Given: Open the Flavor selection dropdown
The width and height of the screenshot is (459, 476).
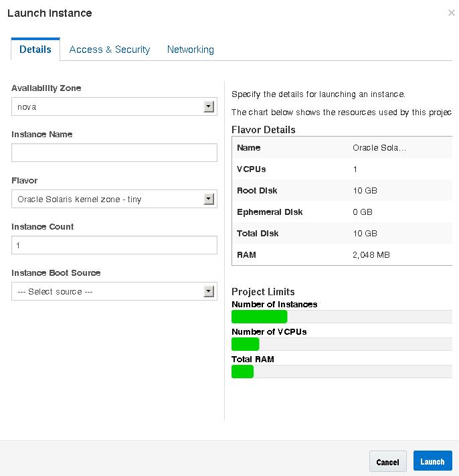Looking at the screenshot, I should [114, 199].
